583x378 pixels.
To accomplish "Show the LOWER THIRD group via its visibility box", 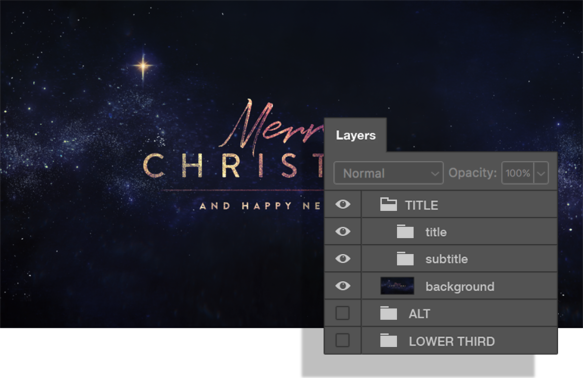I will (342, 340).
